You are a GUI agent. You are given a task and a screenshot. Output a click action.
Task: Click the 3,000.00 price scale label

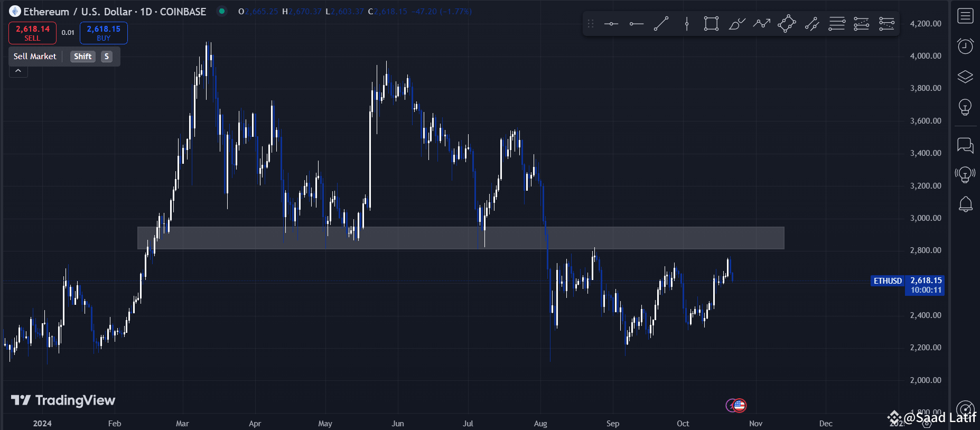(926, 218)
